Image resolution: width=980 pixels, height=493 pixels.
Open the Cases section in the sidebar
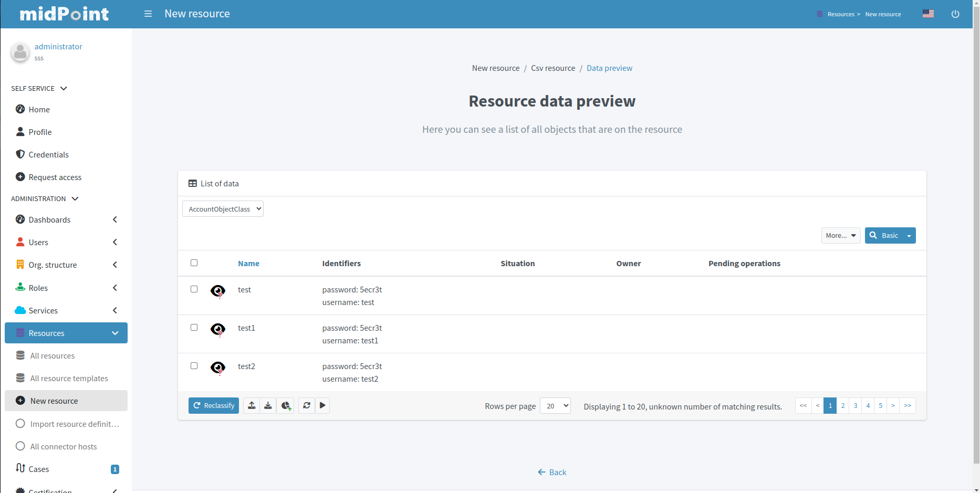coord(38,469)
